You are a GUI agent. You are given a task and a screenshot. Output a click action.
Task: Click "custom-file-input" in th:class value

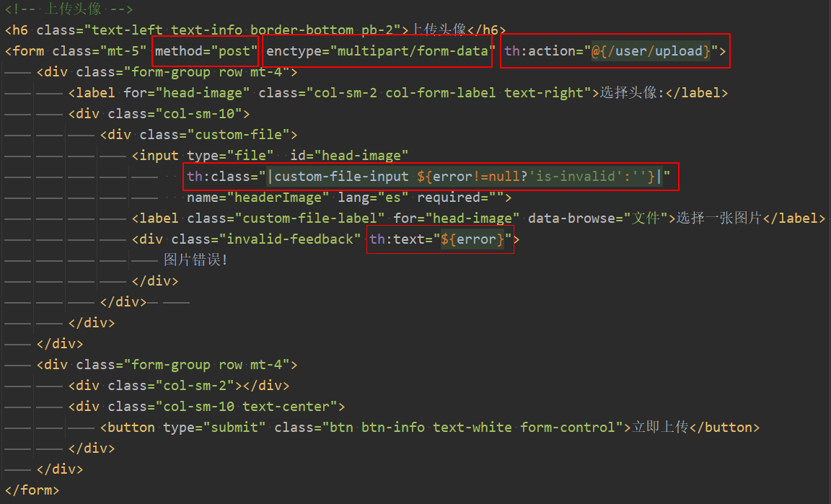point(341,177)
